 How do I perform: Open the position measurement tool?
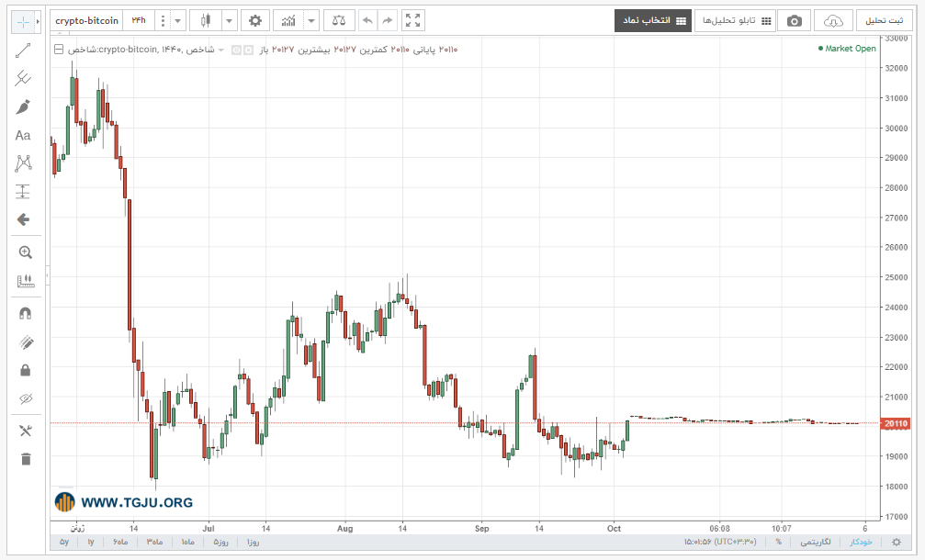[x=23, y=191]
